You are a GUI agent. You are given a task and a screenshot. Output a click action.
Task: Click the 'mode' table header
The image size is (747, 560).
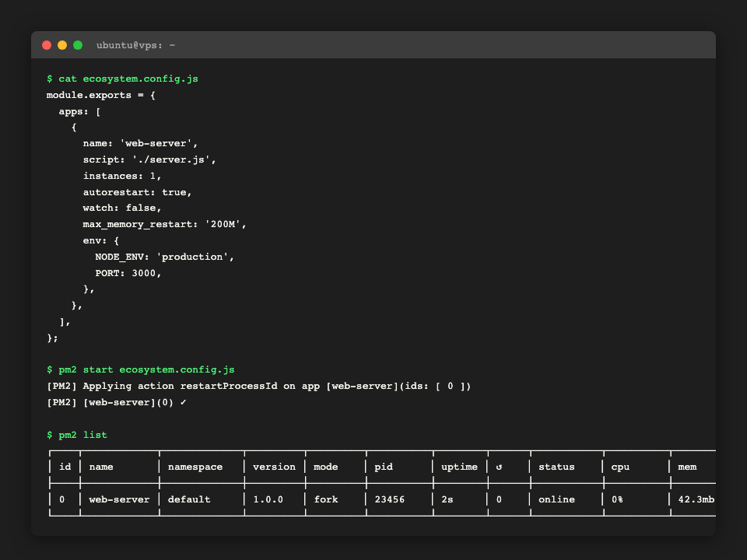click(326, 467)
